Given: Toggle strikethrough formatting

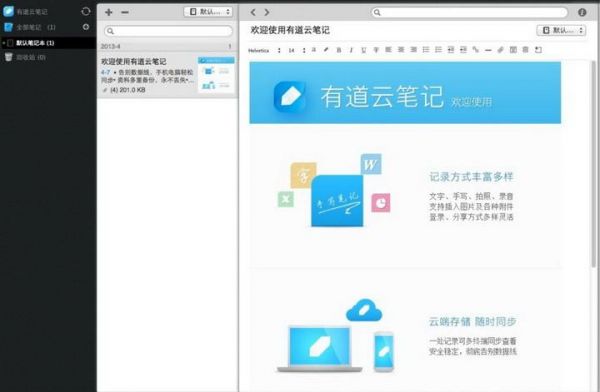Looking at the screenshot, I should click(376, 50).
